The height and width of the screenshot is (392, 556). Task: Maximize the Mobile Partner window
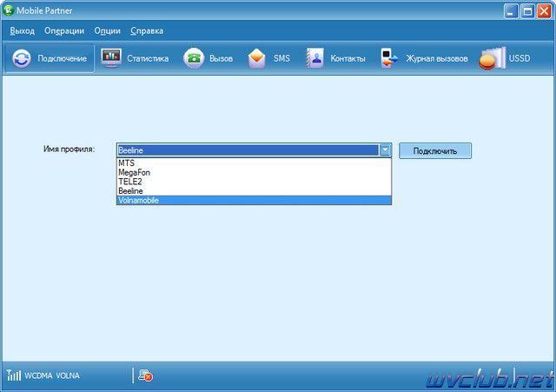click(x=527, y=11)
